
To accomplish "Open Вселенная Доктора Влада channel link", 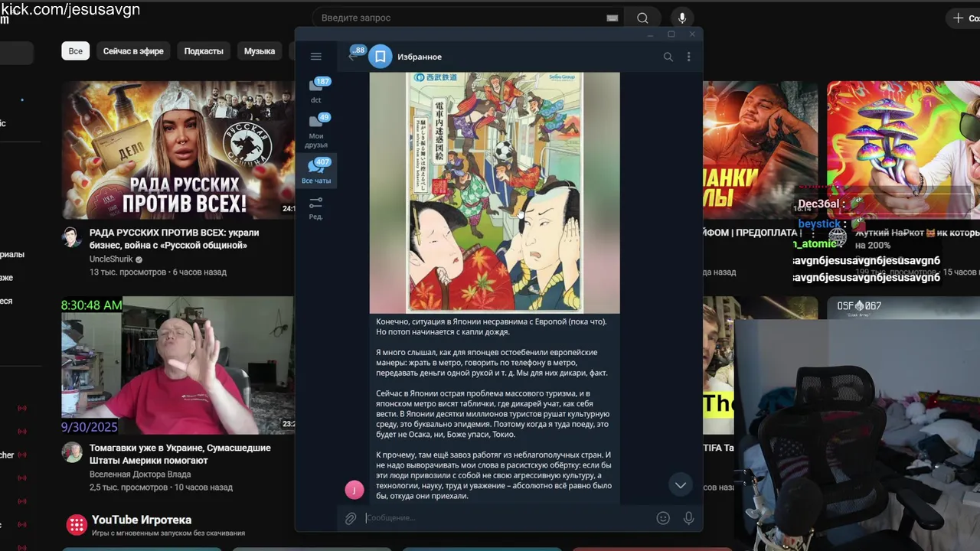I will click(139, 474).
